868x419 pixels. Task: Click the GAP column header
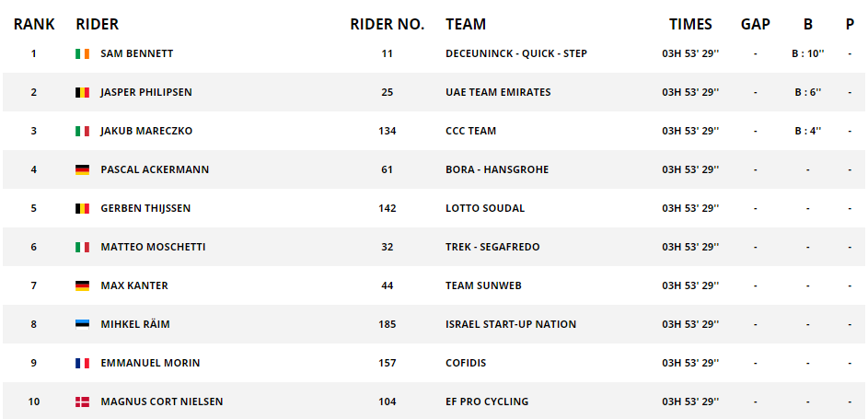(x=755, y=24)
